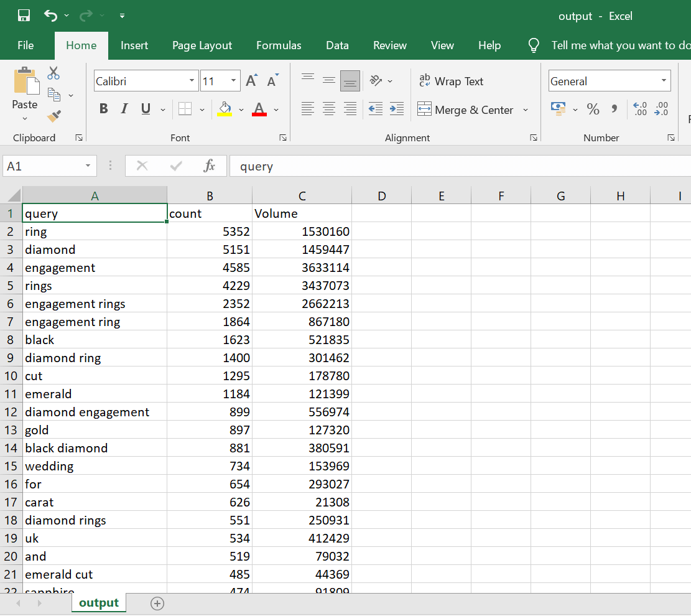Click the Wrap Text button
691x616 pixels.
[x=451, y=81]
